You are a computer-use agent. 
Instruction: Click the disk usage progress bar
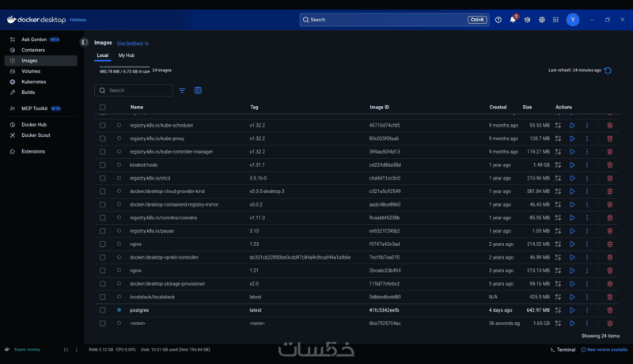(x=124, y=67)
